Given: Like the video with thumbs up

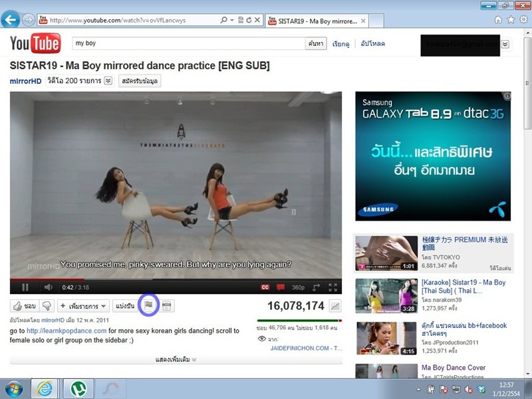Looking at the screenshot, I should pos(25,306).
